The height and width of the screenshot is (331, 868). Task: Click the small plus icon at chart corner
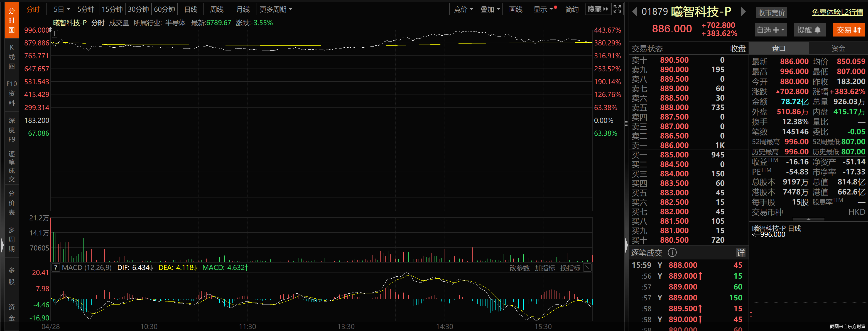(54, 34)
